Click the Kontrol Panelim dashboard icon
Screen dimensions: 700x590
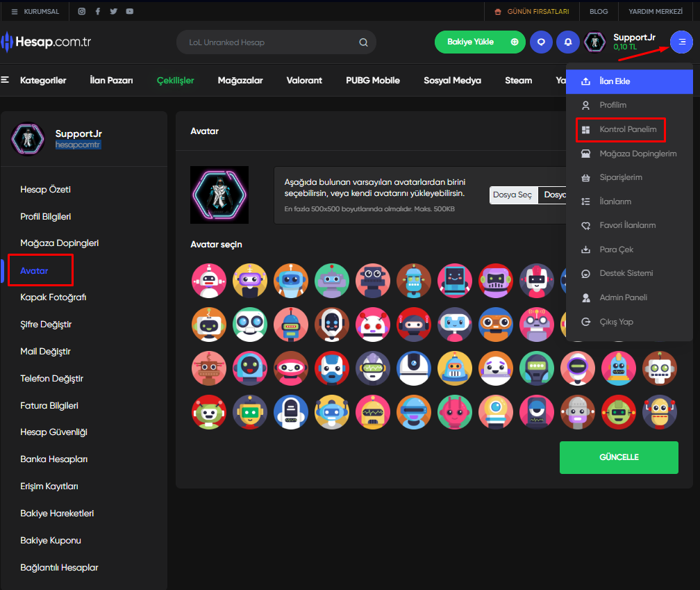585,129
